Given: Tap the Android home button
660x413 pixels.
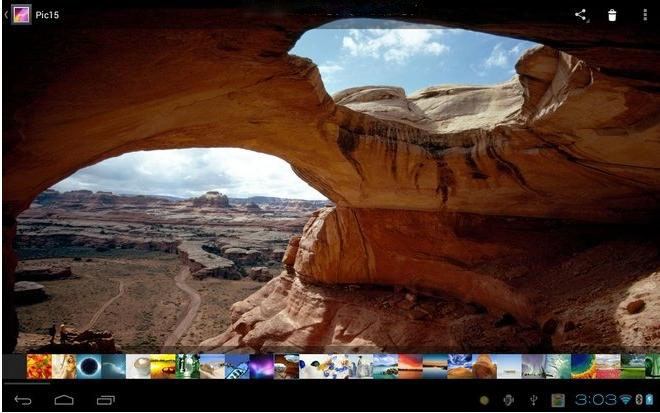Looking at the screenshot, I should pos(64,400).
